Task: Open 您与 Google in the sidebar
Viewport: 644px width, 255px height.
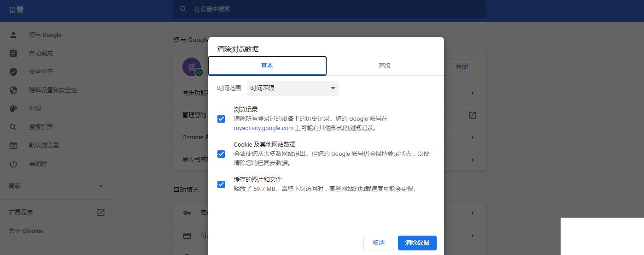Action: 45,35
